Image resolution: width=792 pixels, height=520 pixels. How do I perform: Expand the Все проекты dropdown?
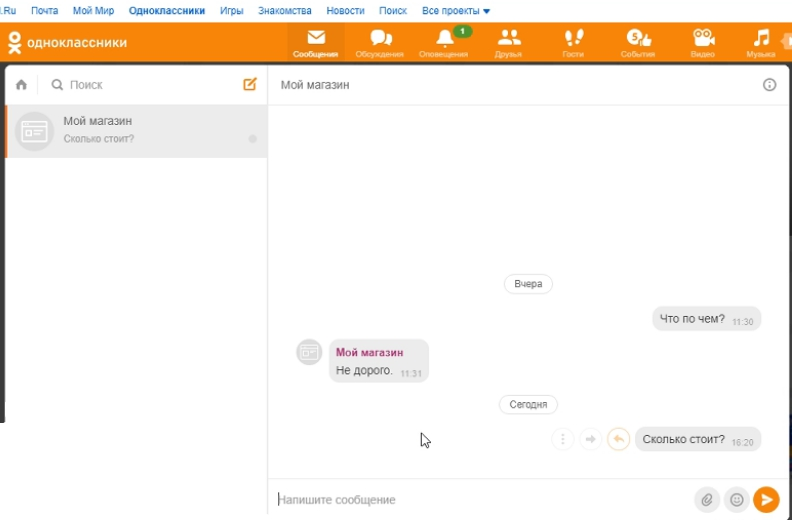tap(456, 11)
